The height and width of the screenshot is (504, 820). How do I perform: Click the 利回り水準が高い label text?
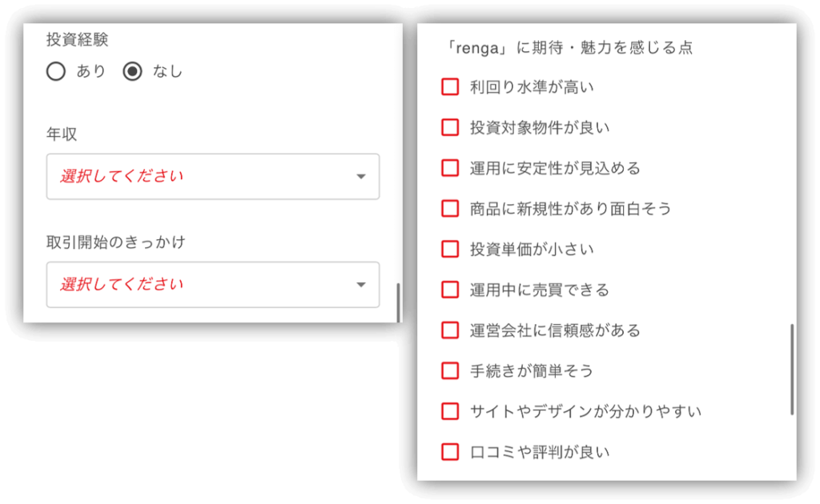pyautogui.click(x=532, y=87)
